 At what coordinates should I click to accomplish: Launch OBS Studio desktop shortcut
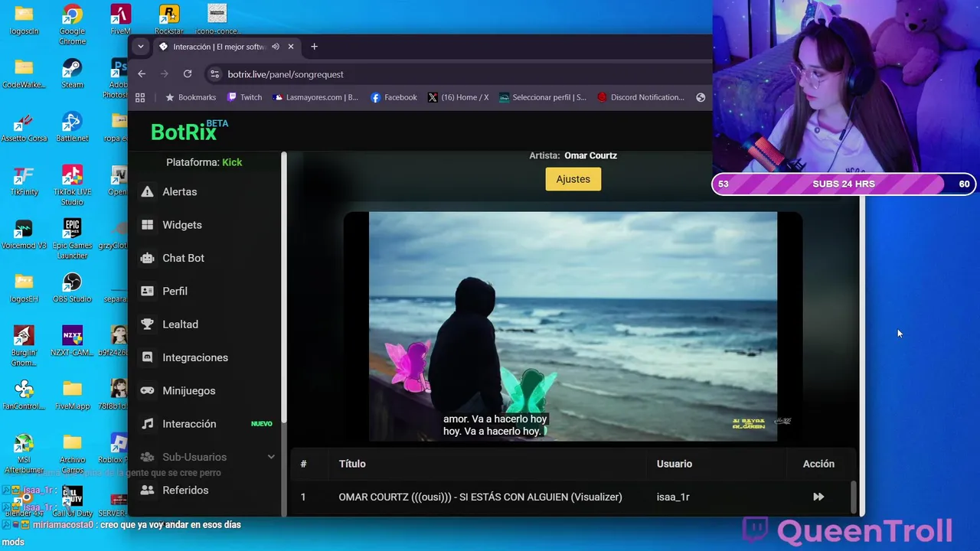(x=73, y=288)
